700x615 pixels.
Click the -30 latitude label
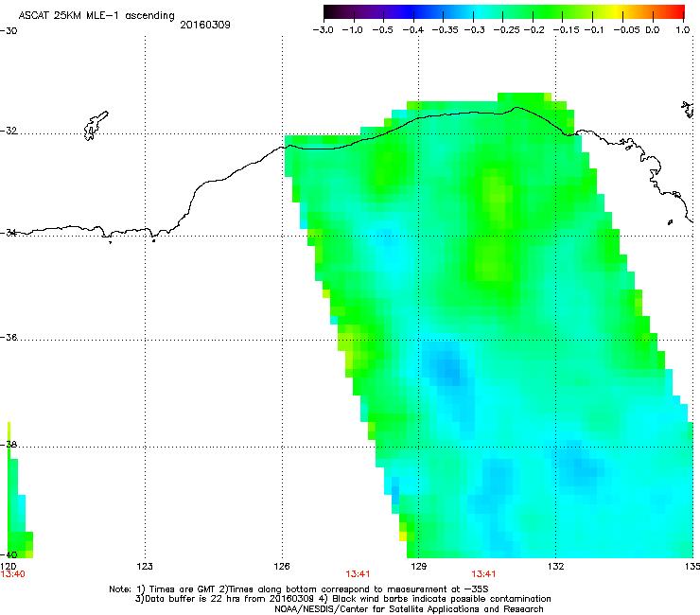pyautogui.click(x=9, y=31)
